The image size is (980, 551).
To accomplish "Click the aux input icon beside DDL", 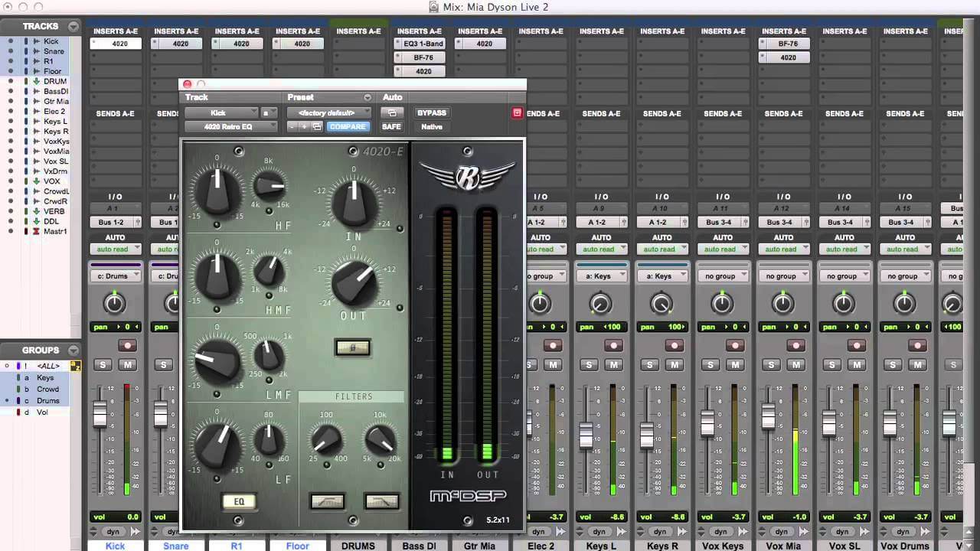I will click(x=35, y=221).
